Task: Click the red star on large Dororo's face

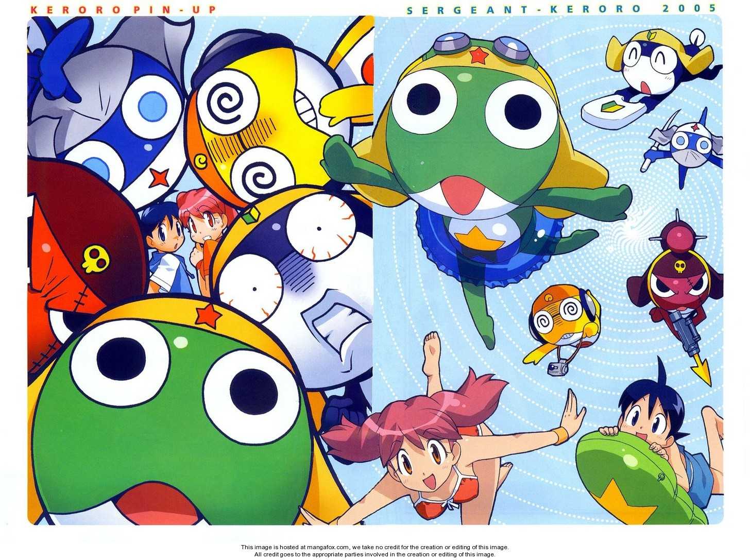Action: 159,178
